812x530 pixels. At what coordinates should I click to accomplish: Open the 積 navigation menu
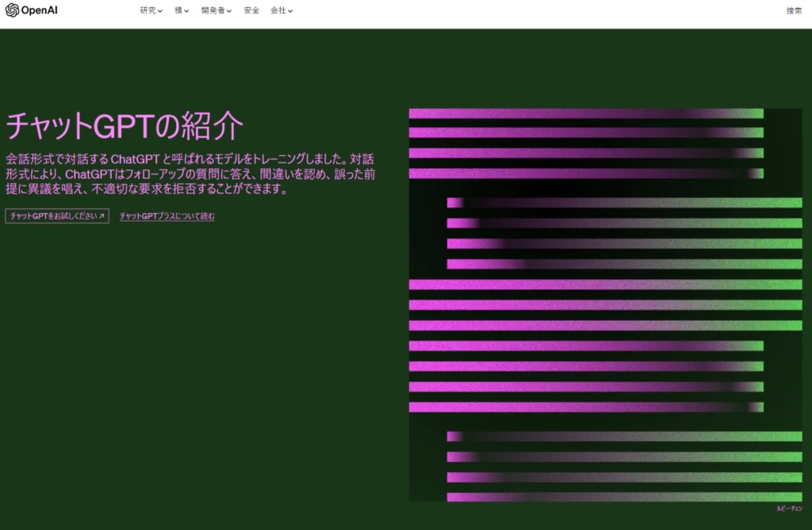178,10
